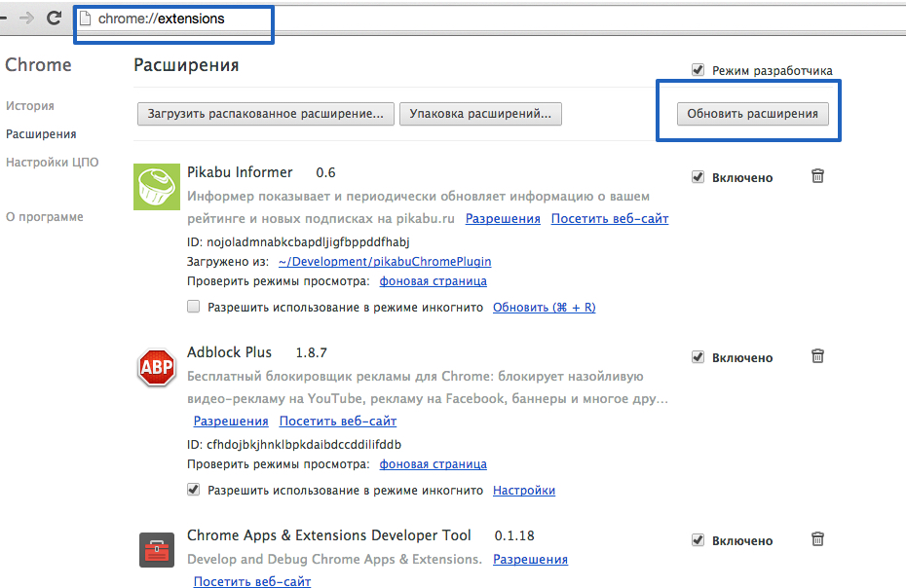The width and height of the screenshot is (906, 588).
Task: Open Developer Tool Разрешения link
Action: 530,559
